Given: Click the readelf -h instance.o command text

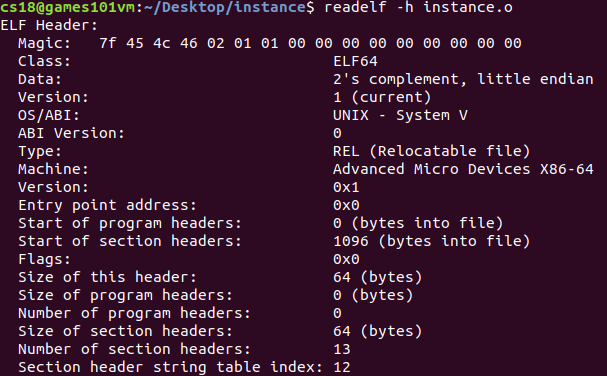Looking at the screenshot, I should [418, 7].
